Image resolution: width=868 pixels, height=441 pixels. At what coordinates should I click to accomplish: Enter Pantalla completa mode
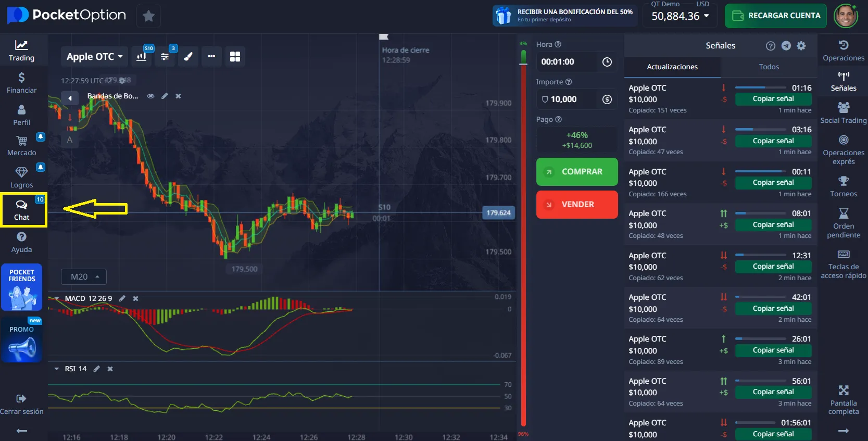pos(844,400)
